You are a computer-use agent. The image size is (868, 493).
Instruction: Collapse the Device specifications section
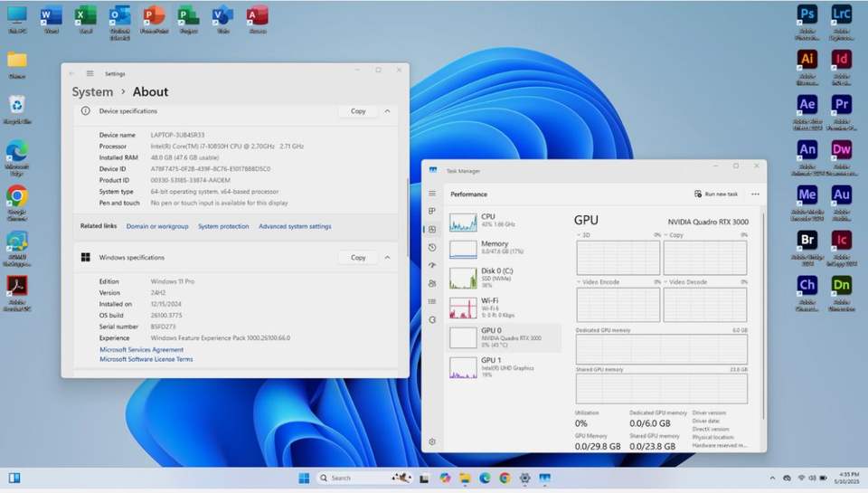pos(387,111)
